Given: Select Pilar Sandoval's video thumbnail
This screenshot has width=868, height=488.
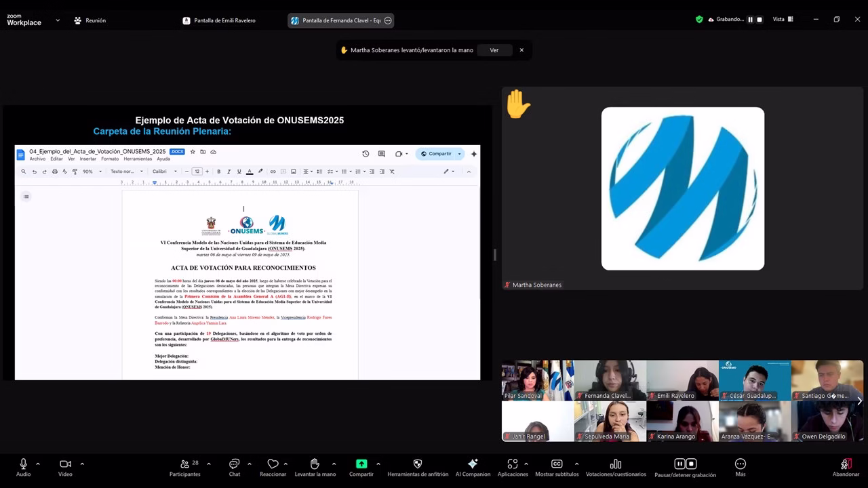Looking at the screenshot, I should (537, 380).
